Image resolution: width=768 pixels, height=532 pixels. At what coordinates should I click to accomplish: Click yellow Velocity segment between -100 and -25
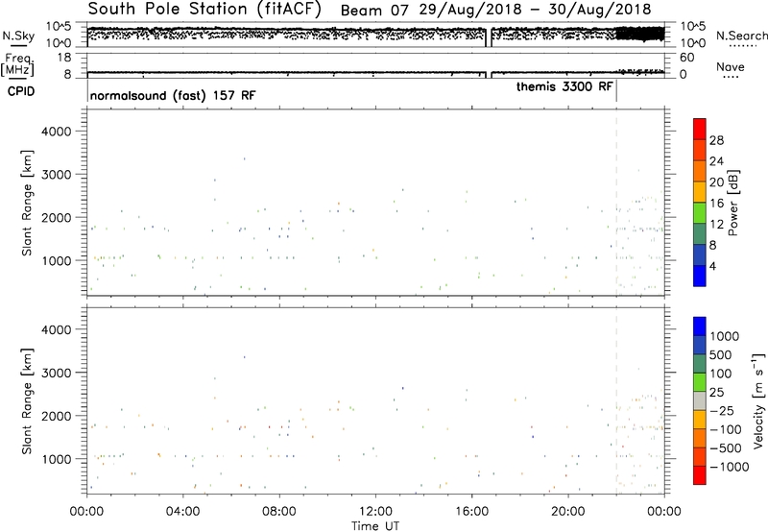700,420
